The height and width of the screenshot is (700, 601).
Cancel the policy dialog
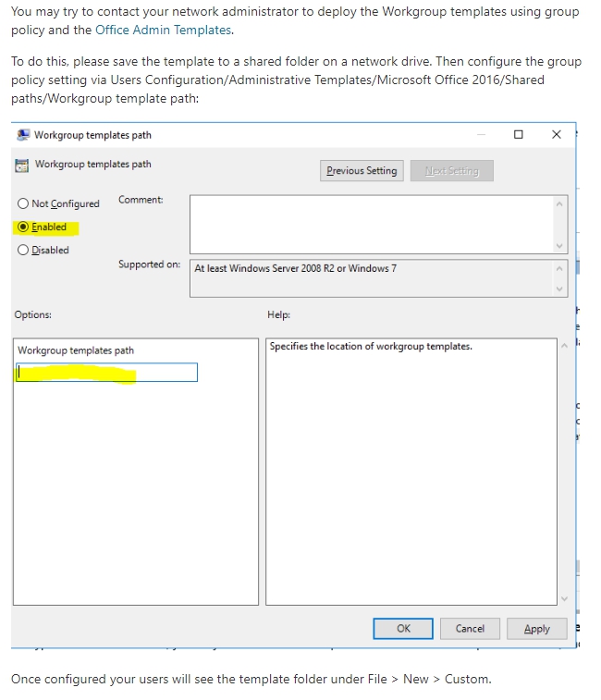pyautogui.click(x=470, y=629)
